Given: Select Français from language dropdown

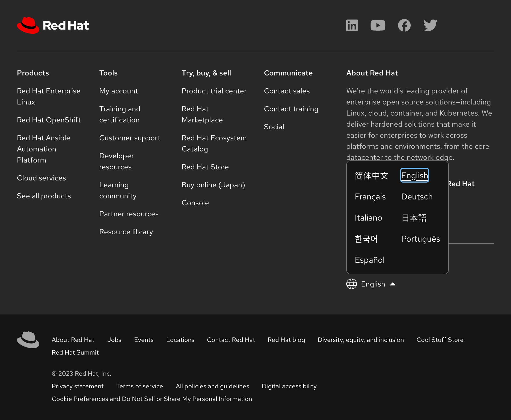Looking at the screenshot, I should point(370,197).
